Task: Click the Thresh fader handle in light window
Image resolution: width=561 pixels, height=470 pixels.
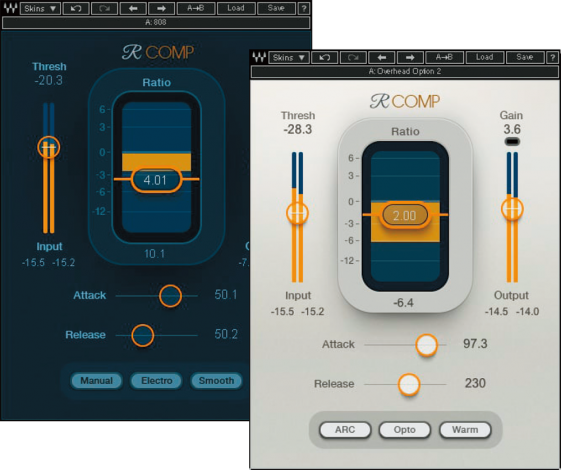Action: coord(297,213)
